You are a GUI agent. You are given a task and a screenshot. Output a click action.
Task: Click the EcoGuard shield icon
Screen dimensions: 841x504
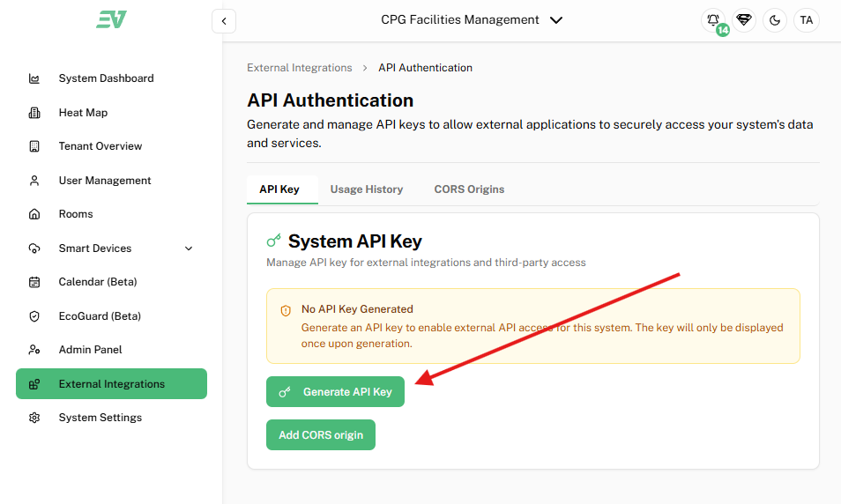coord(34,316)
